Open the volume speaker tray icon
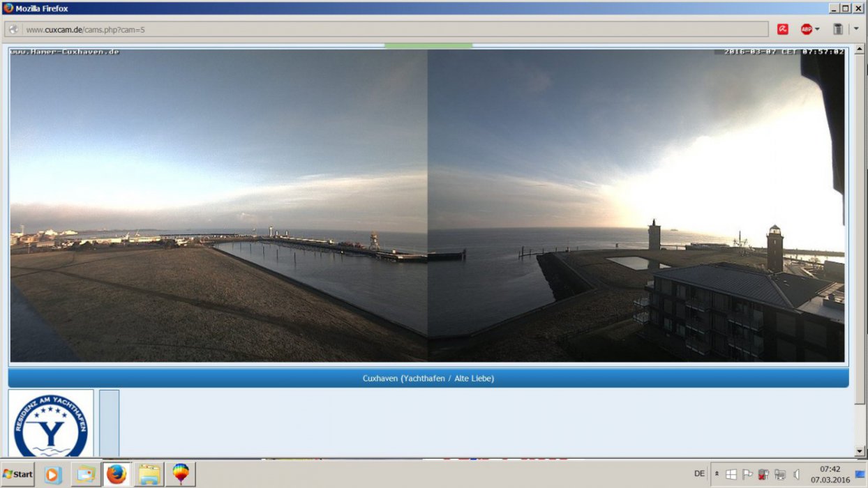Image resolution: width=868 pixels, height=488 pixels. (x=796, y=474)
